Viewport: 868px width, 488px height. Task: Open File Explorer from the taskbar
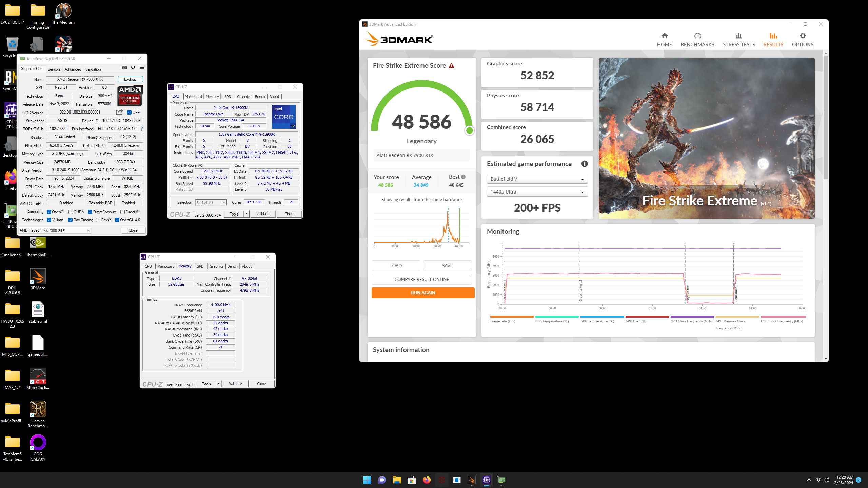coord(397,480)
